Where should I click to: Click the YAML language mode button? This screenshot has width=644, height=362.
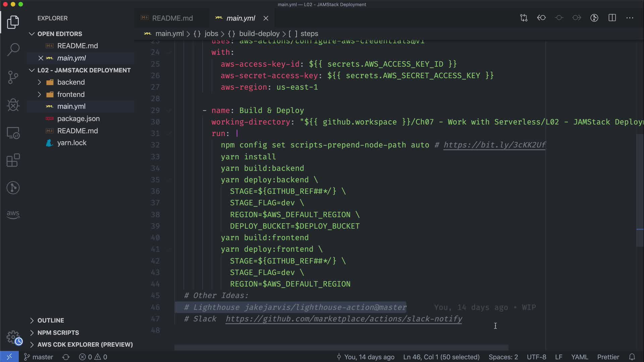click(579, 357)
